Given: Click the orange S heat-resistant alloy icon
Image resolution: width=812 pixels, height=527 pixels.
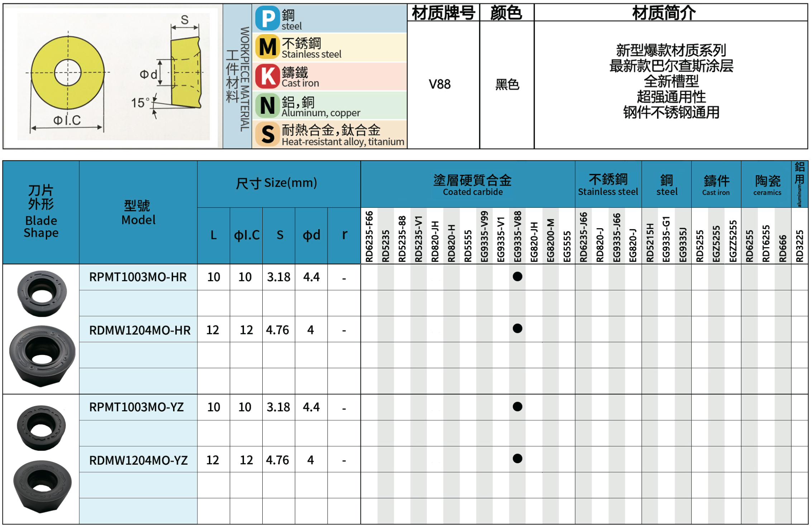Looking at the screenshot, I should [267, 134].
